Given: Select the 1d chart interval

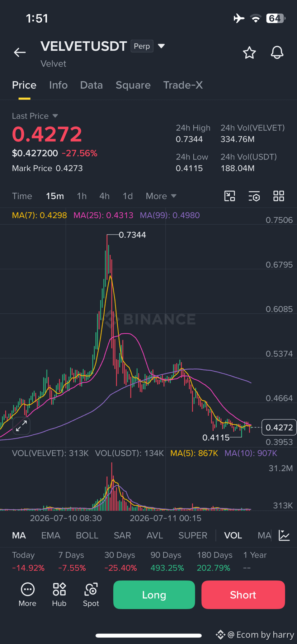Looking at the screenshot, I should tap(128, 196).
